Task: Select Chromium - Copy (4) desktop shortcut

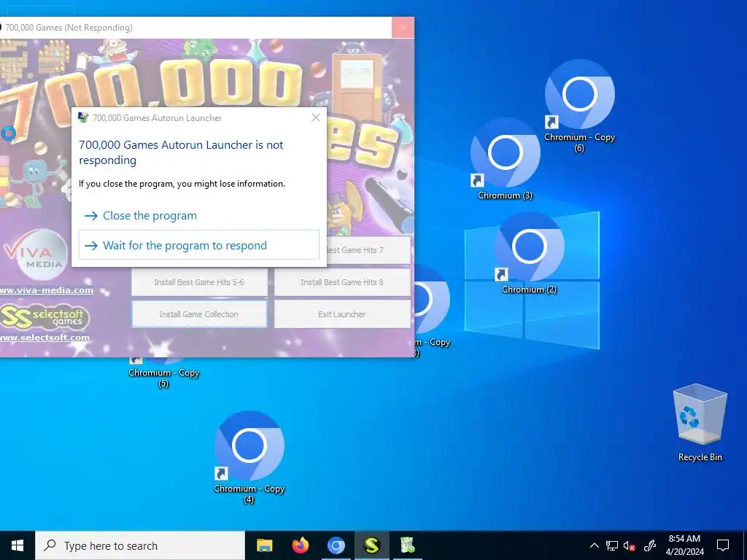Action: [x=249, y=457]
